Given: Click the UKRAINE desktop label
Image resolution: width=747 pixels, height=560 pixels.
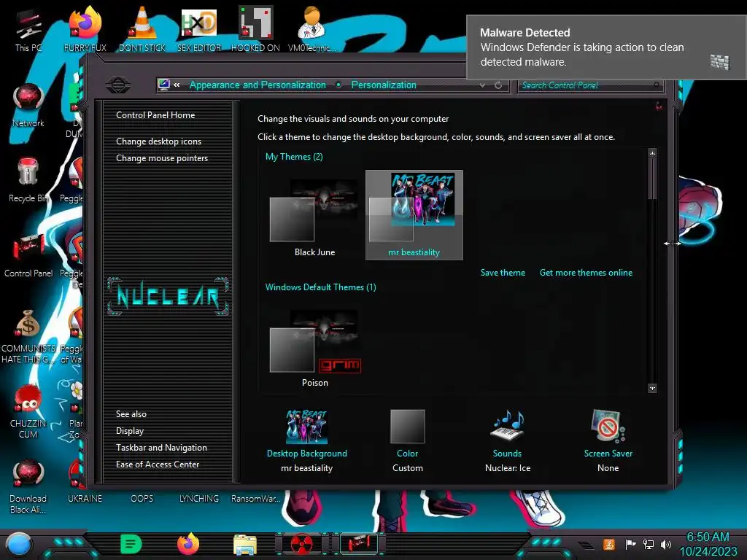Looking at the screenshot, I should [85, 499].
